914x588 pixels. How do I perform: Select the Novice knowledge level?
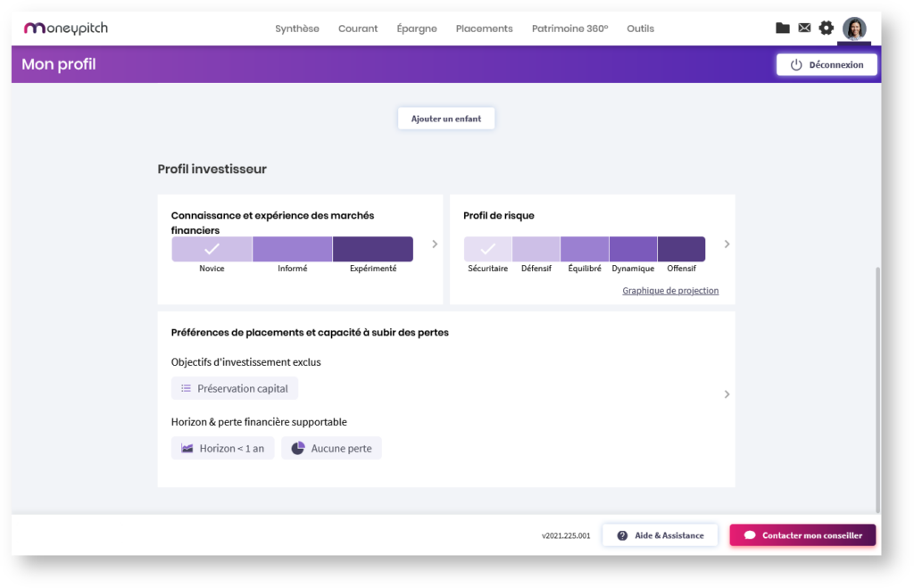coord(212,249)
